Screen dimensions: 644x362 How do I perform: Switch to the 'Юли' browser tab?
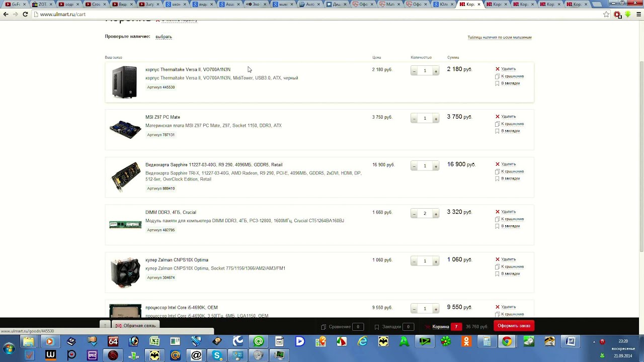(443, 5)
